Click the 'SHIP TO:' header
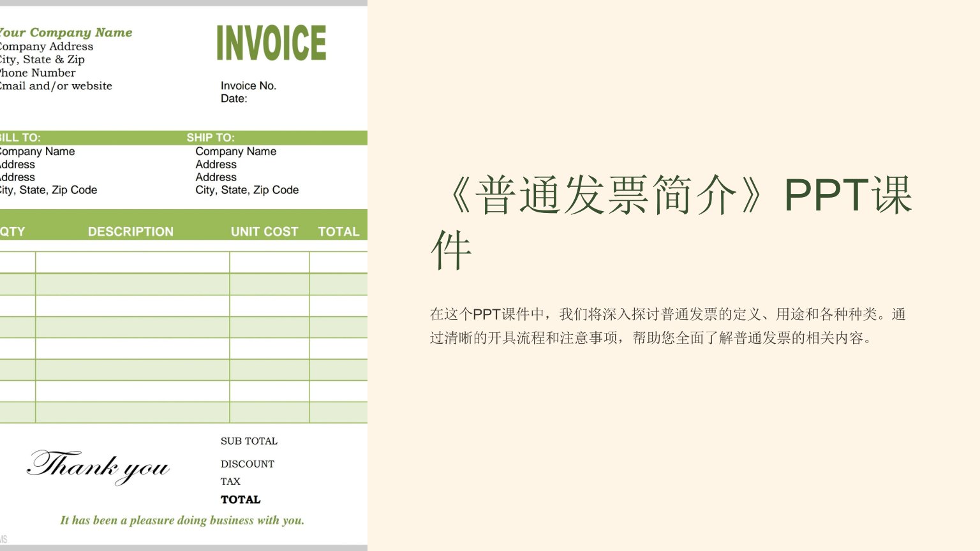Viewport: 980px width, 551px height. point(211,138)
